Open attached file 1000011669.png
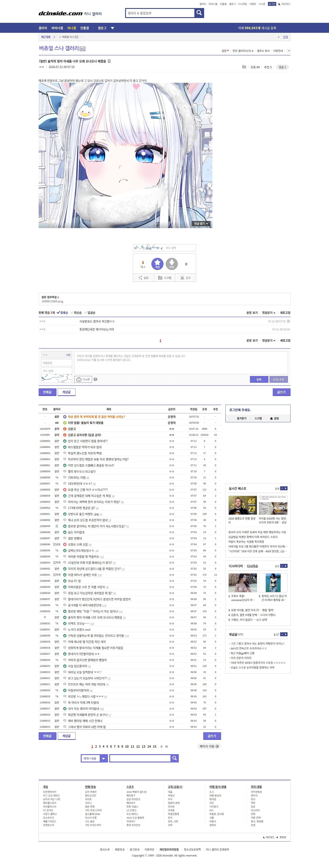 tap(52, 301)
